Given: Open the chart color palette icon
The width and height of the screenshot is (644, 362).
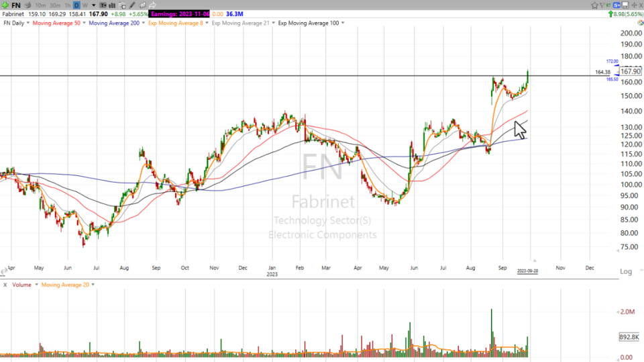Looking at the screenshot, I should click(640, 23).
